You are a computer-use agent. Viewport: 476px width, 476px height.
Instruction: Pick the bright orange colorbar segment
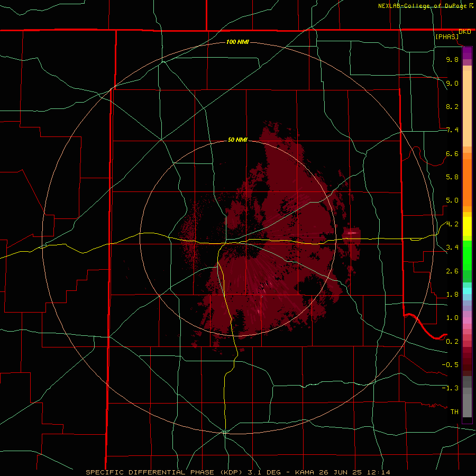point(467,182)
